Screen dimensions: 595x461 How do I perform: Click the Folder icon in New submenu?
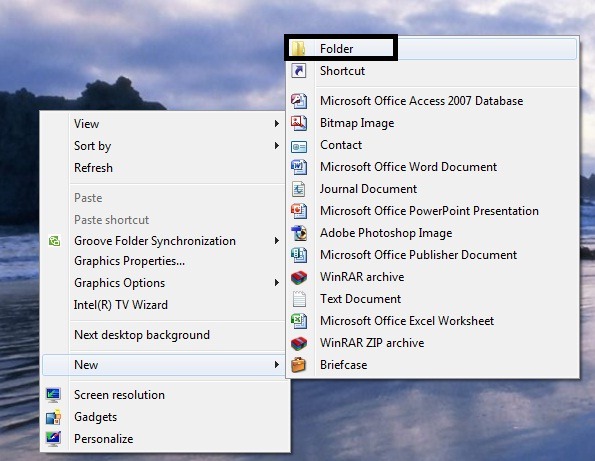(298, 49)
